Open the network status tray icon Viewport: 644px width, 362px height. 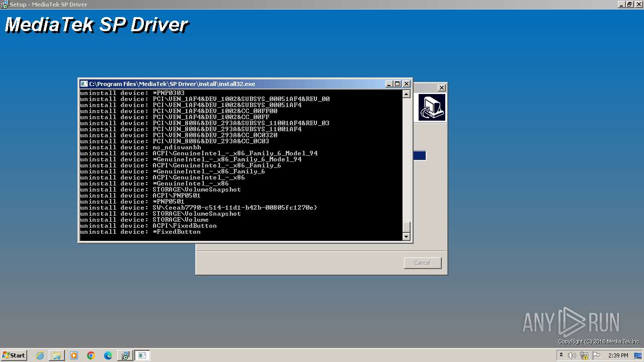[584, 355]
